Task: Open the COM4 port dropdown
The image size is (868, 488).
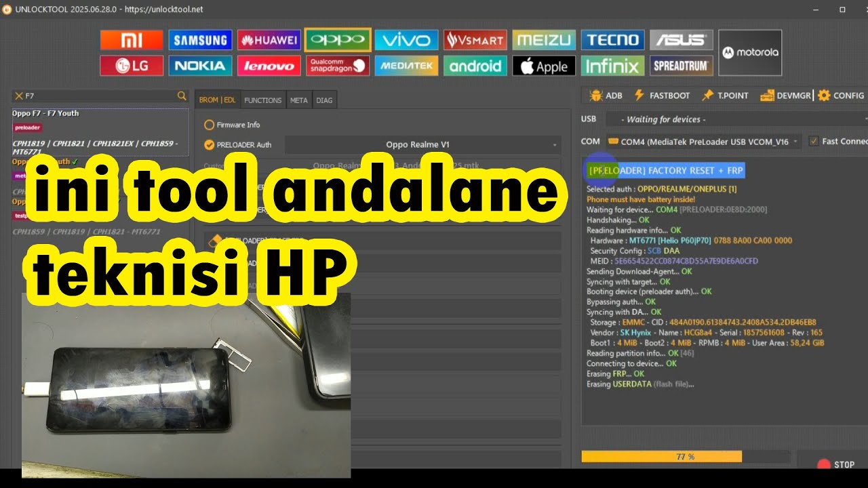Action: pyautogui.click(x=703, y=142)
